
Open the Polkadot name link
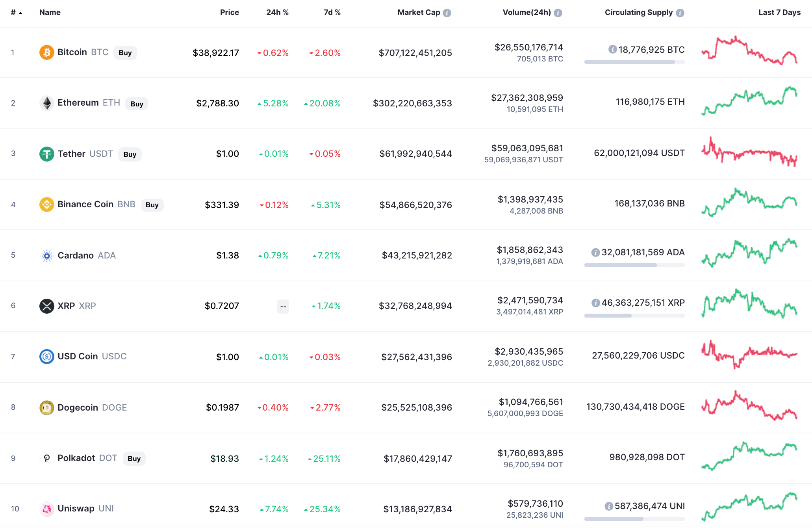[76, 458]
